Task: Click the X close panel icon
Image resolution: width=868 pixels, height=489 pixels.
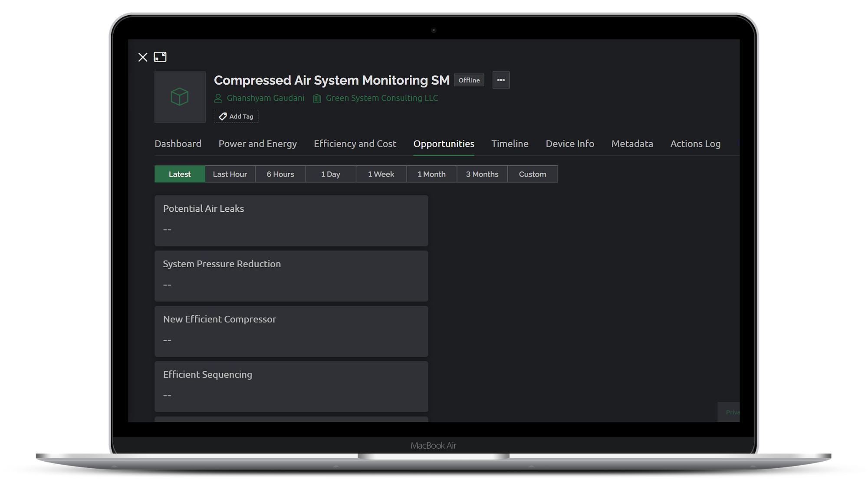Action: tap(143, 57)
